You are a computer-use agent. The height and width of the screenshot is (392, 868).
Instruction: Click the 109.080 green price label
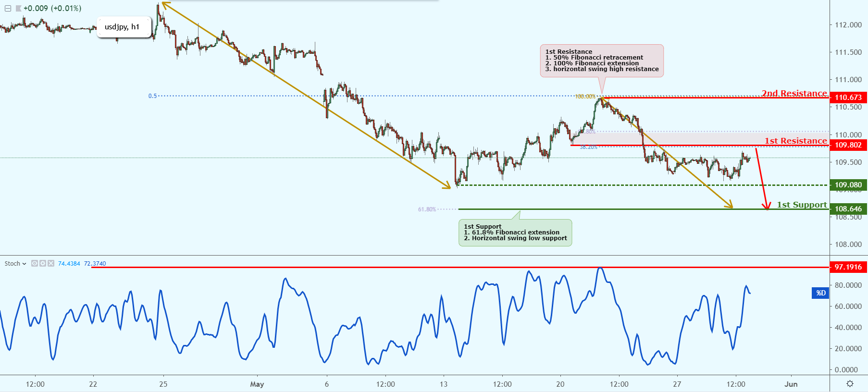848,185
